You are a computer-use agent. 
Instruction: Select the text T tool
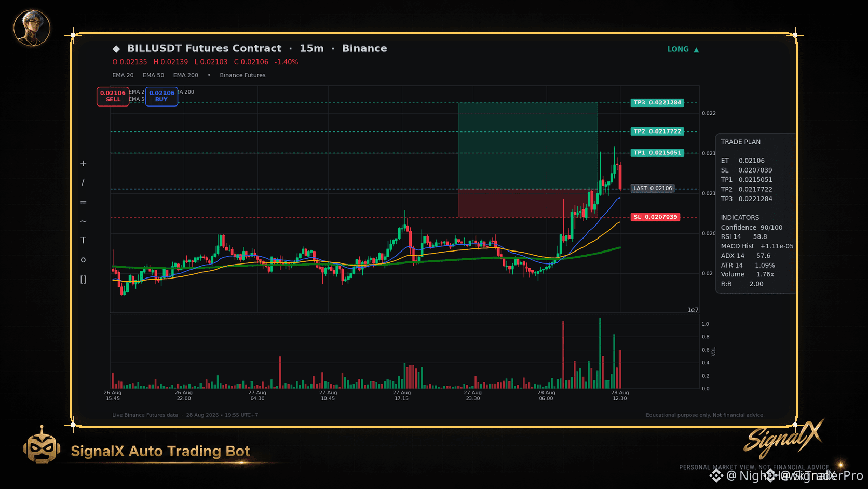(83, 241)
